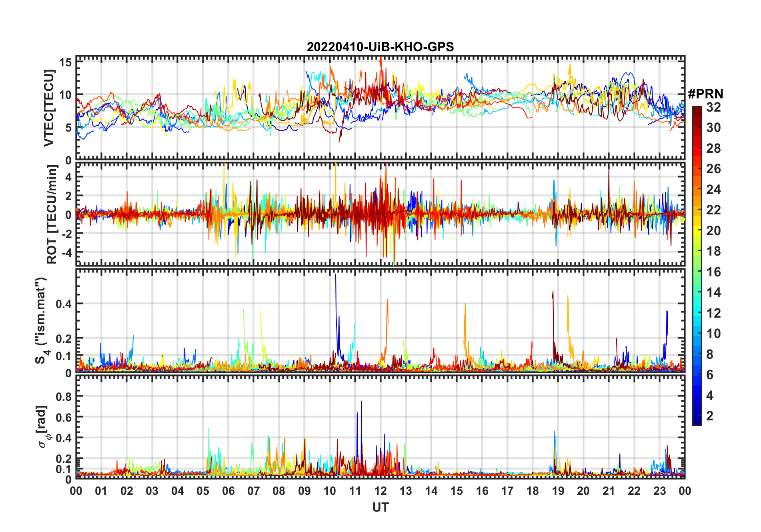Select the 32 tick label on the colorbar

tap(713, 107)
